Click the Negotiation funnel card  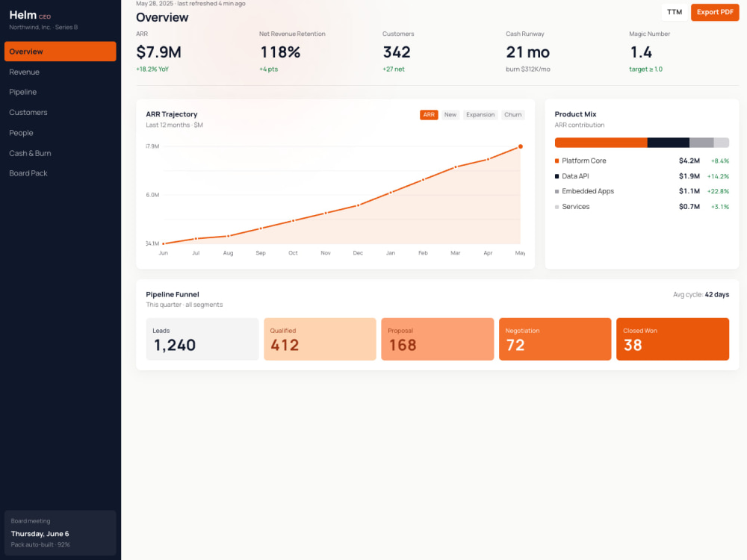pyautogui.click(x=555, y=339)
